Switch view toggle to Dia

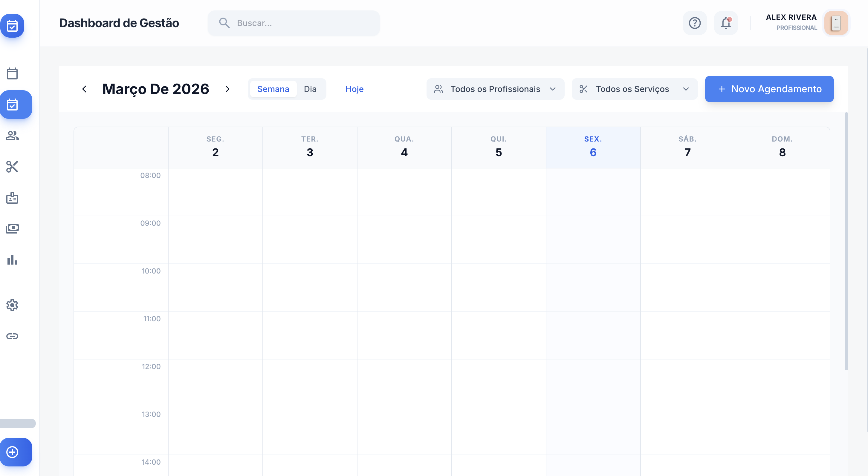[x=310, y=89]
